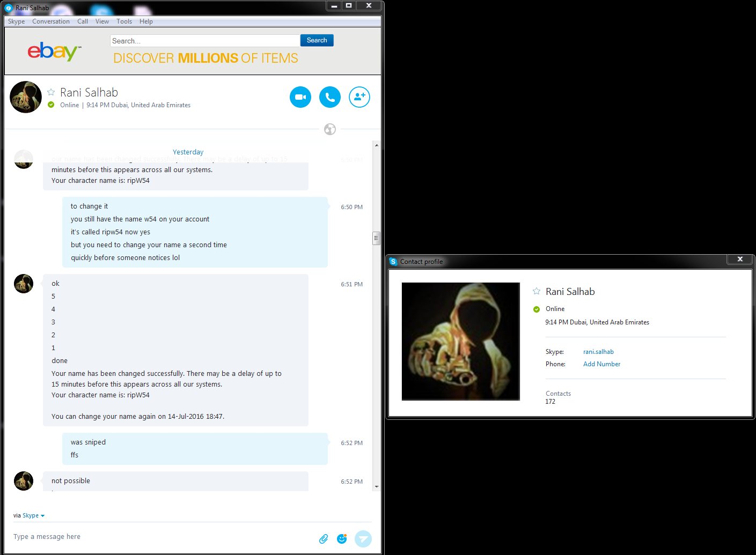Open the Skype menu
The height and width of the screenshot is (555, 756).
(x=17, y=21)
